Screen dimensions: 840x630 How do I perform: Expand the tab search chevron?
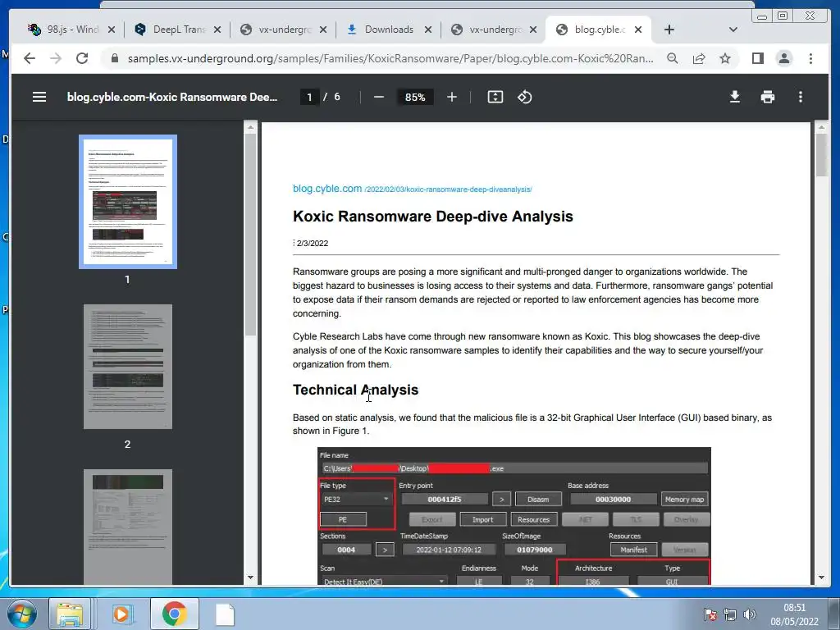(x=733, y=30)
